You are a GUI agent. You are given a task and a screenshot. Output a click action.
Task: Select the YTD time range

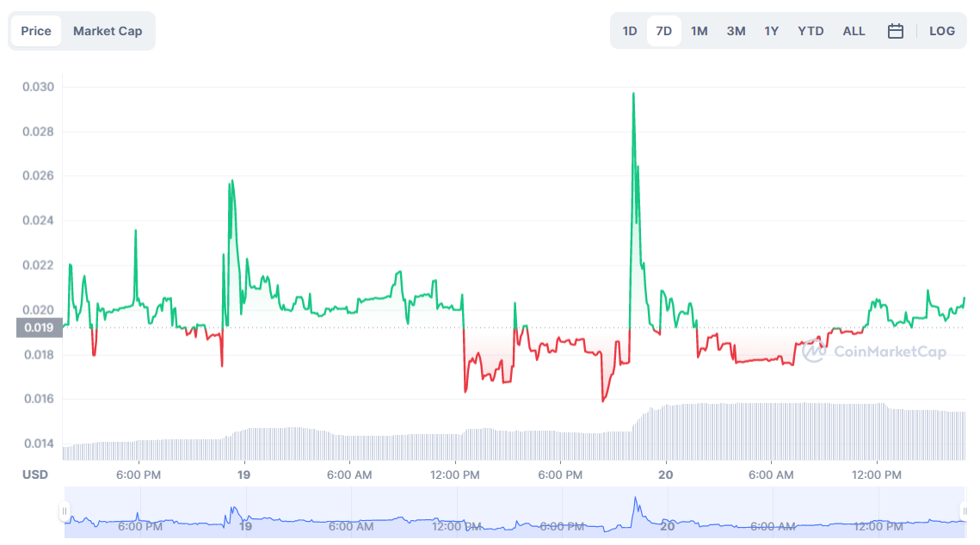pyautogui.click(x=810, y=30)
